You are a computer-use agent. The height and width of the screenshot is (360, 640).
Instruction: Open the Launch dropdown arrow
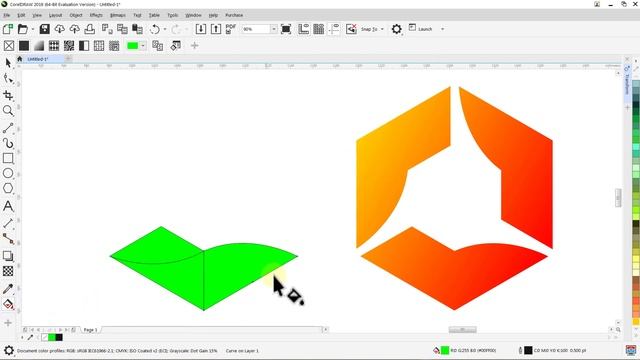tap(442, 29)
